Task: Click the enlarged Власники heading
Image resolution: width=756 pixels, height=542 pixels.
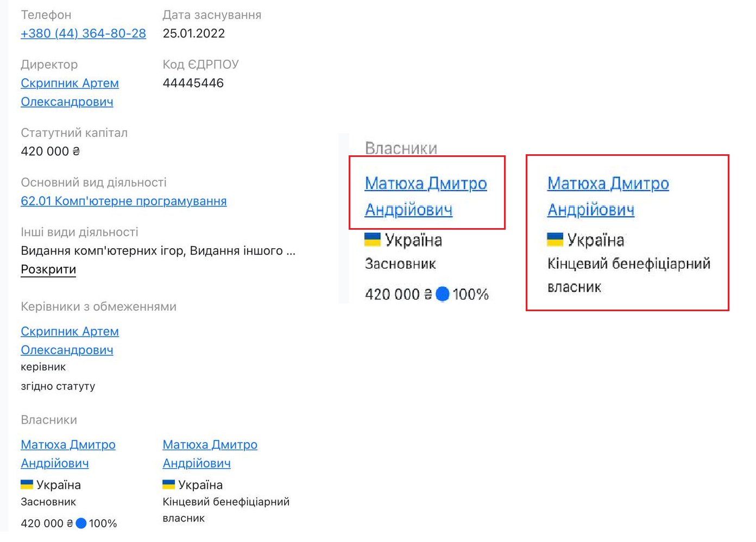Action: 401,148
